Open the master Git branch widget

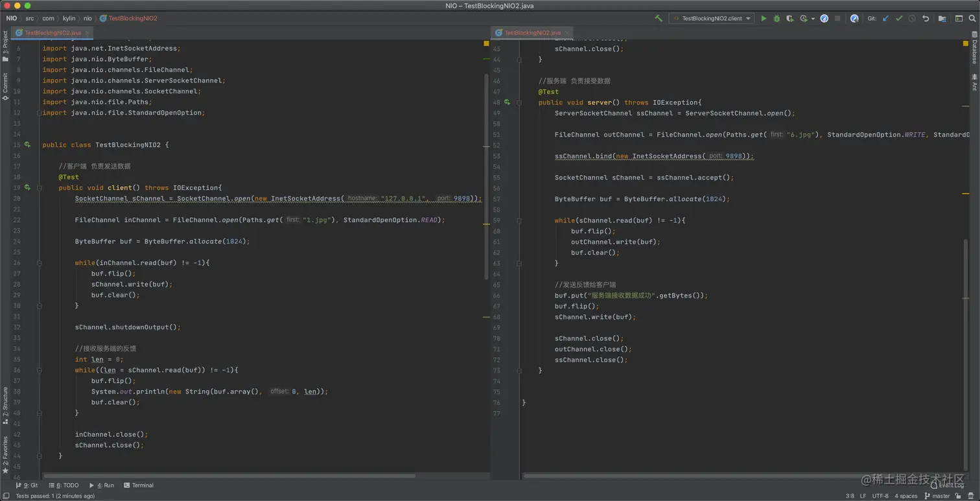pos(937,496)
